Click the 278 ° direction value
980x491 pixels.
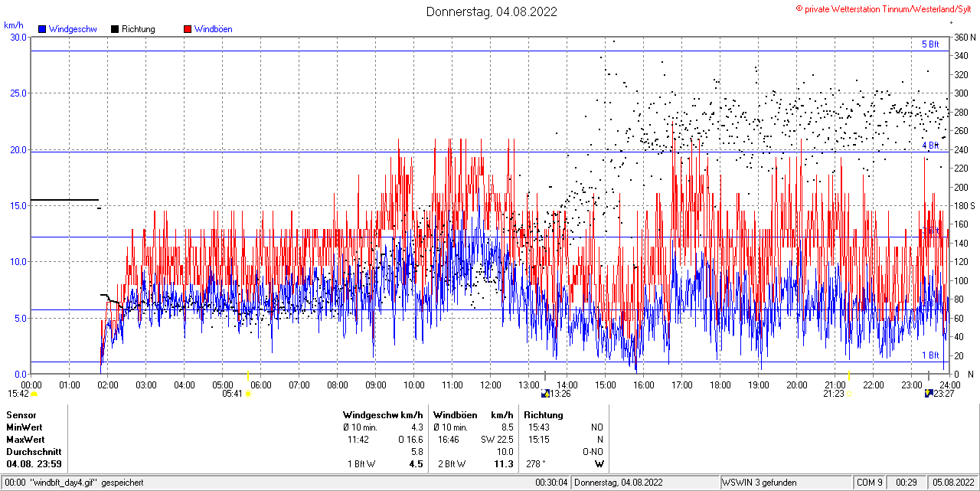pyautogui.click(x=536, y=464)
